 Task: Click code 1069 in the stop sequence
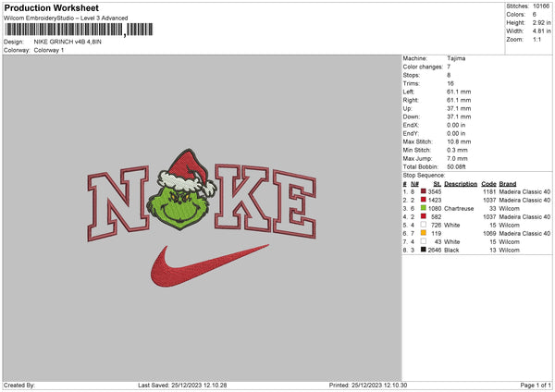(489, 234)
